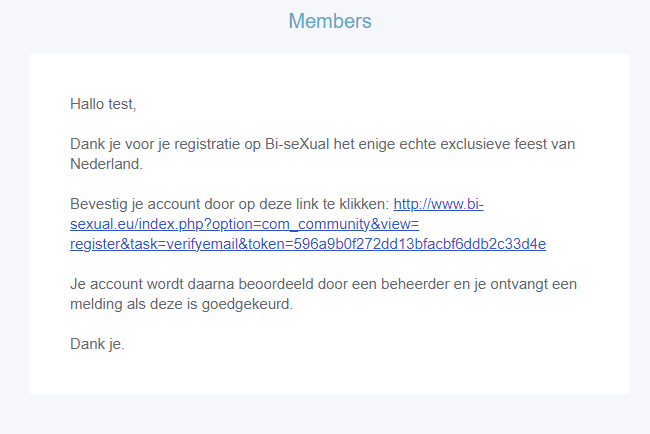Click the 'Bi-seXual' name in the paragraph
Image resolution: width=650 pixels, height=434 pixels.
(299, 144)
